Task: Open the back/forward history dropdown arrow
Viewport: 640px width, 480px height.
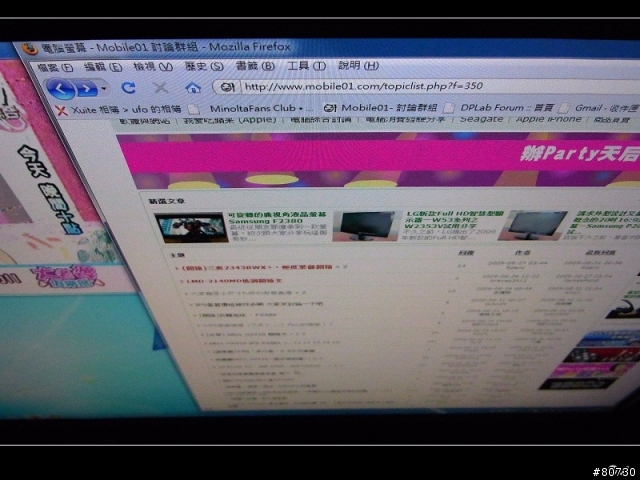Action: (x=104, y=89)
